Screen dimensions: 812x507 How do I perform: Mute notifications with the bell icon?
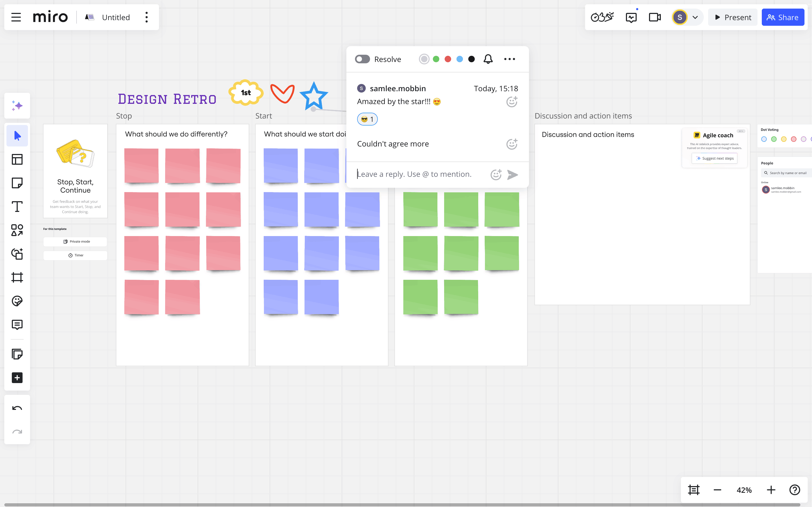[488, 59]
